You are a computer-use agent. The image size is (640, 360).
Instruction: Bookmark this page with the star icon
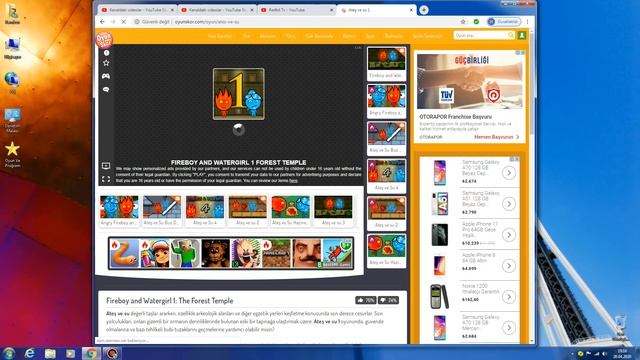[x=463, y=22]
